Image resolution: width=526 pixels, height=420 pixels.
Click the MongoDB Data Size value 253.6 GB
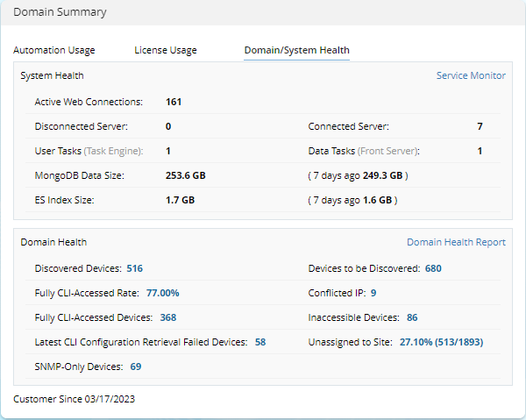[186, 176]
